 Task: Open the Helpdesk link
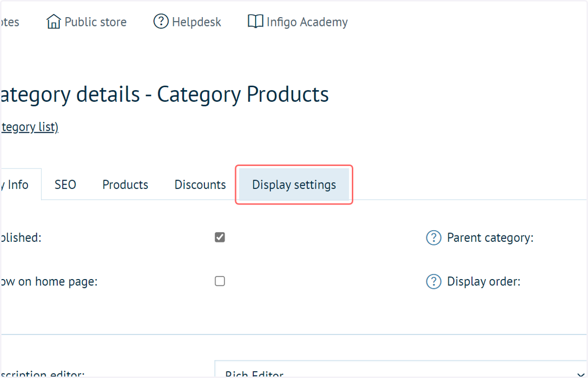tap(187, 22)
